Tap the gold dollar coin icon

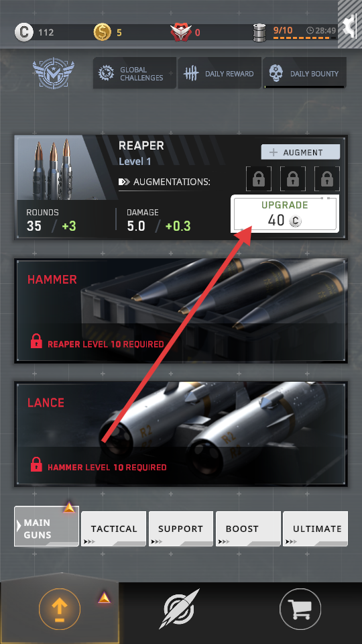[x=102, y=32]
